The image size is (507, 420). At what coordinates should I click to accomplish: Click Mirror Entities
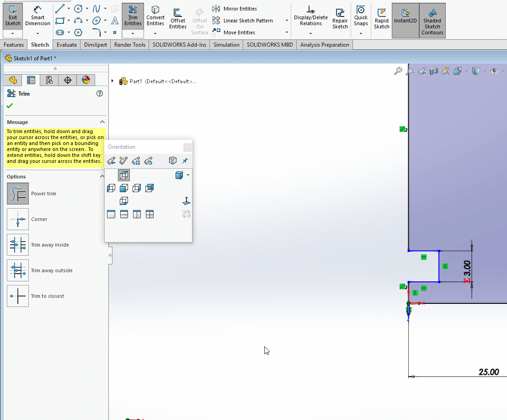tap(235, 9)
